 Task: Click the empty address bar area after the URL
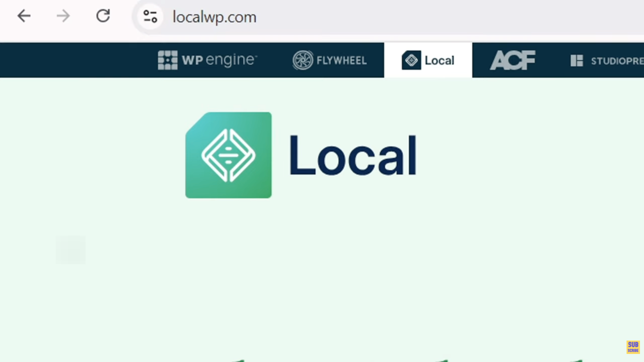tap(436, 17)
